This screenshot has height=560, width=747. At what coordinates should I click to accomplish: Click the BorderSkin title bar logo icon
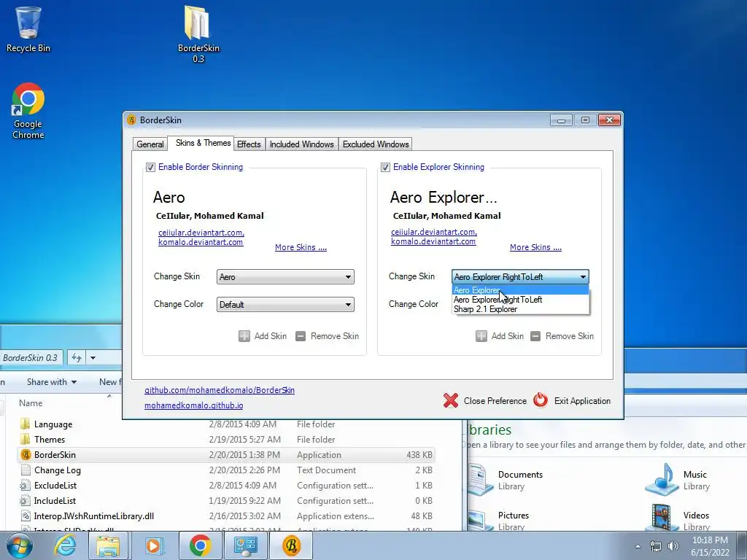coord(131,120)
